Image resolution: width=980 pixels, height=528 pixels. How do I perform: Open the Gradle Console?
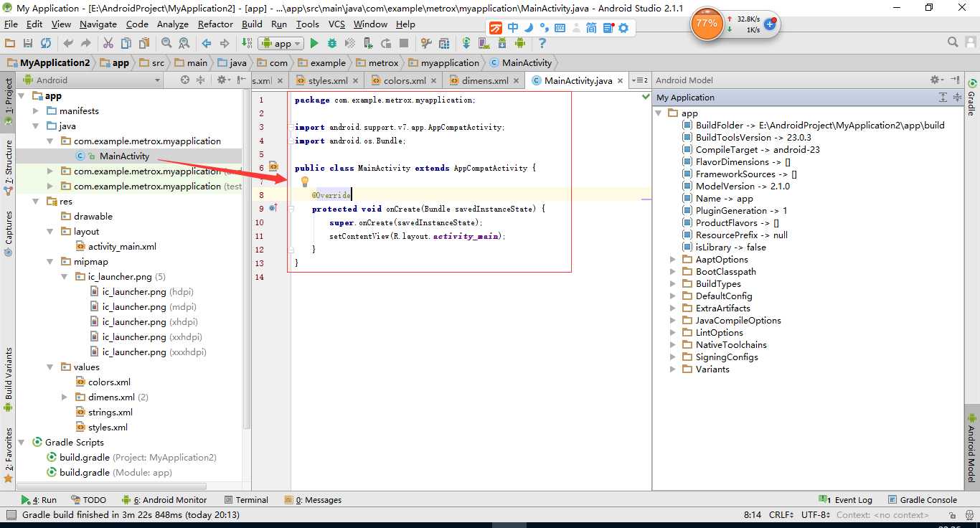coord(923,500)
